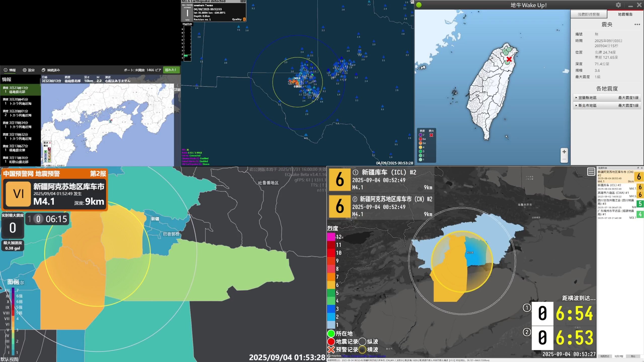Zoom in on the Taiwan map
Screen dimensions: 644x362
coord(564,152)
